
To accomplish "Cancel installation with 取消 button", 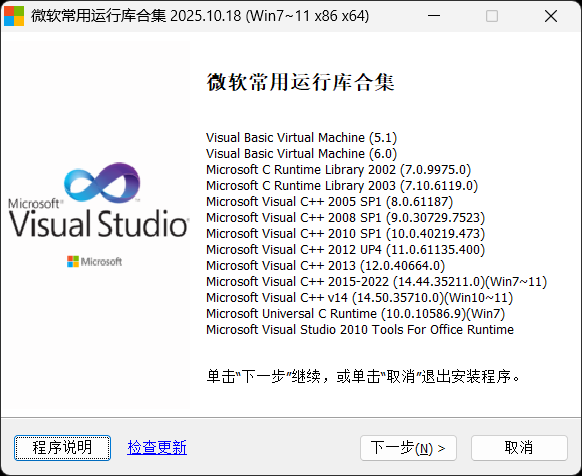I will (519, 448).
